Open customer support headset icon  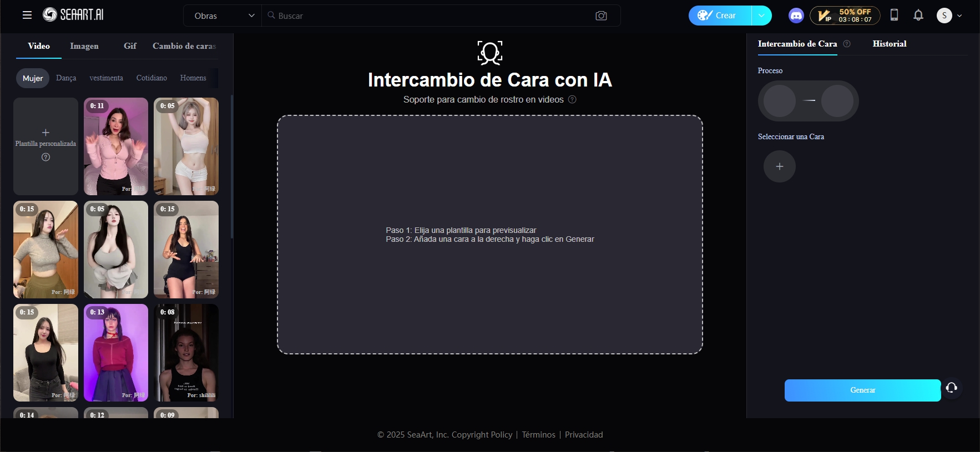coord(952,388)
